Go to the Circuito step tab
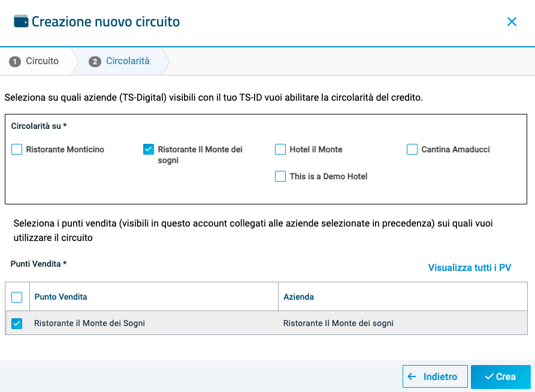The height and width of the screenshot is (392, 535). point(42,61)
